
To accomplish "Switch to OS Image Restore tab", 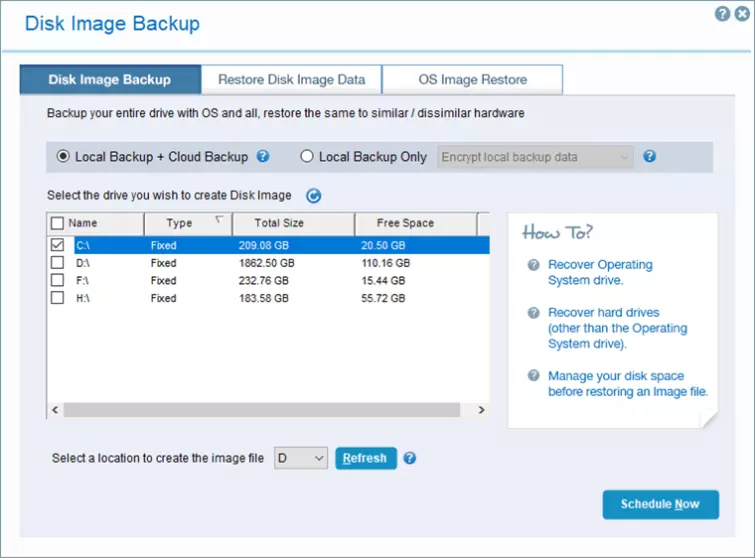I will 472,79.
